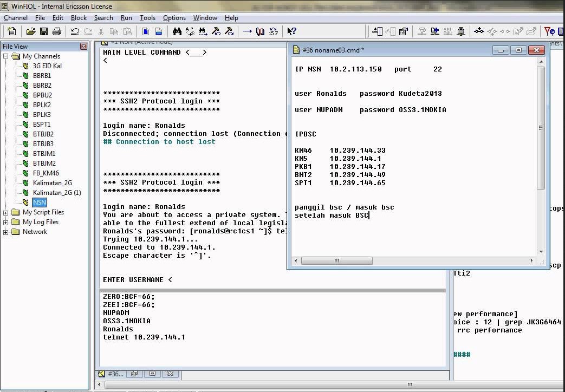
Task: Create a new script with New file icon
Action: click(x=11, y=31)
